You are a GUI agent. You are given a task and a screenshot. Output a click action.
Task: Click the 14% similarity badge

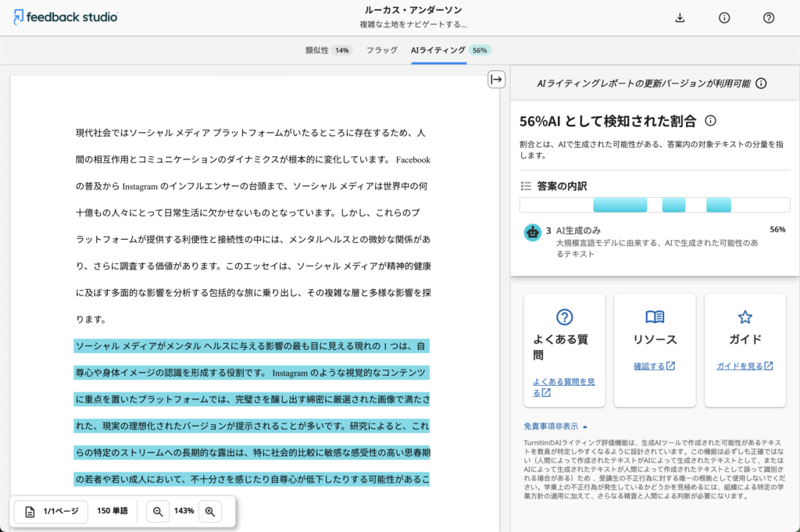click(x=342, y=51)
